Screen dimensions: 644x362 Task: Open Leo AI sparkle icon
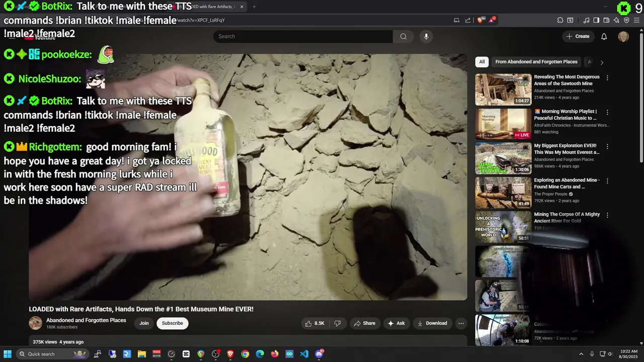(616, 20)
